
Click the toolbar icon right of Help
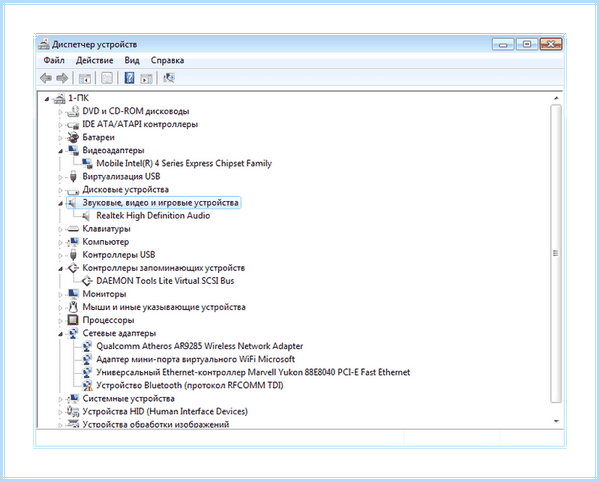[x=147, y=78]
